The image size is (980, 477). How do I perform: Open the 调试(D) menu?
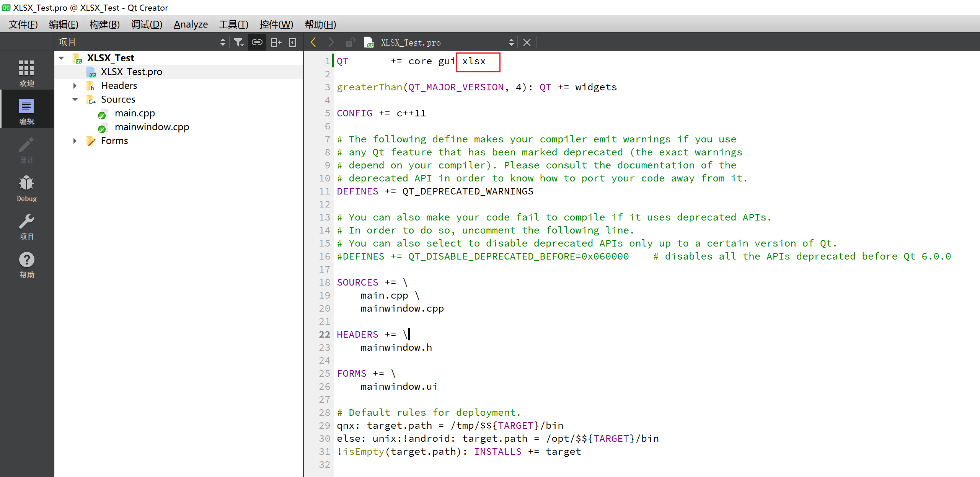tap(147, 25)
